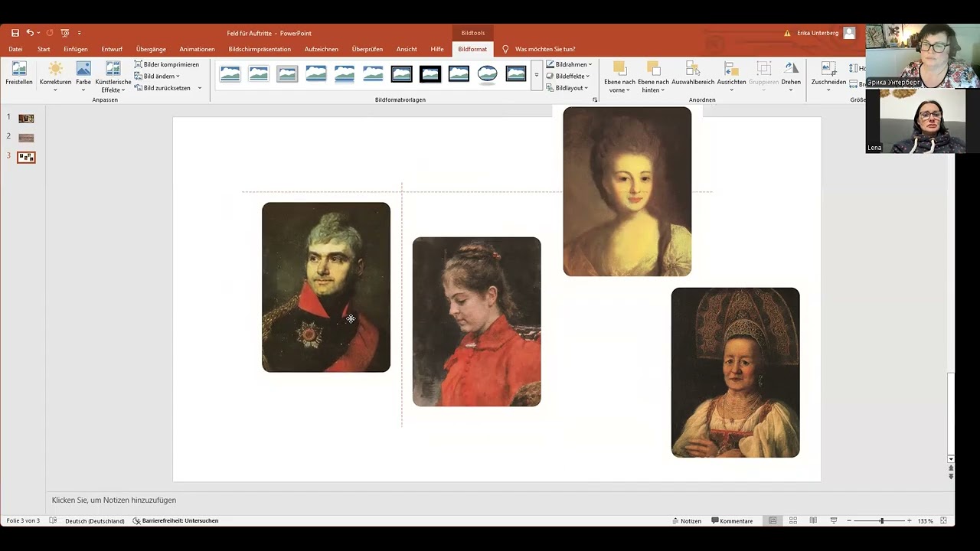This screenshot has height=551, width=980.
Task: Open the Hilfe tab
Action: [x=437, y=49]
